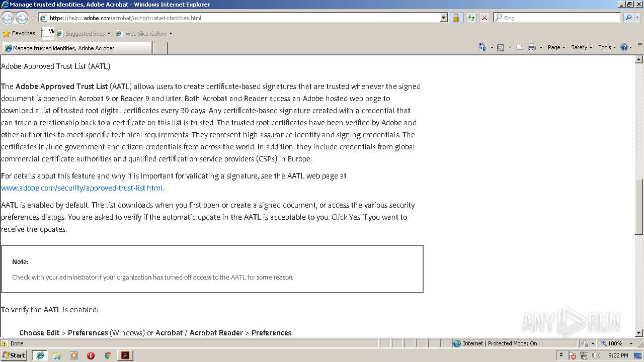Image resolution: width=644 pixels, height=362 pixels.
Task: Click the browser Forward arrow button
Action: point(22,18)
